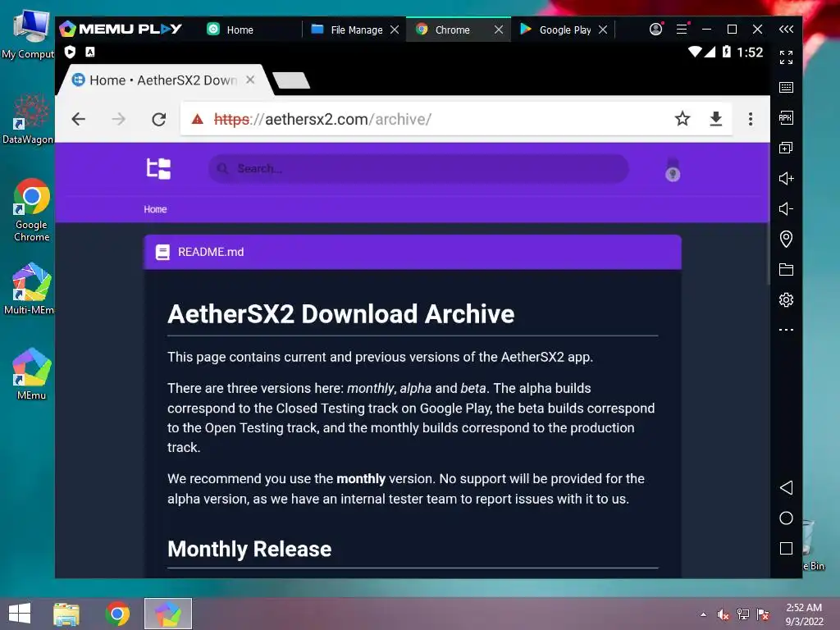The height and width of the screenshot is (630, 840).
Task: Open the MEmu hamburger menu
Action: click(x=682, y=29)
